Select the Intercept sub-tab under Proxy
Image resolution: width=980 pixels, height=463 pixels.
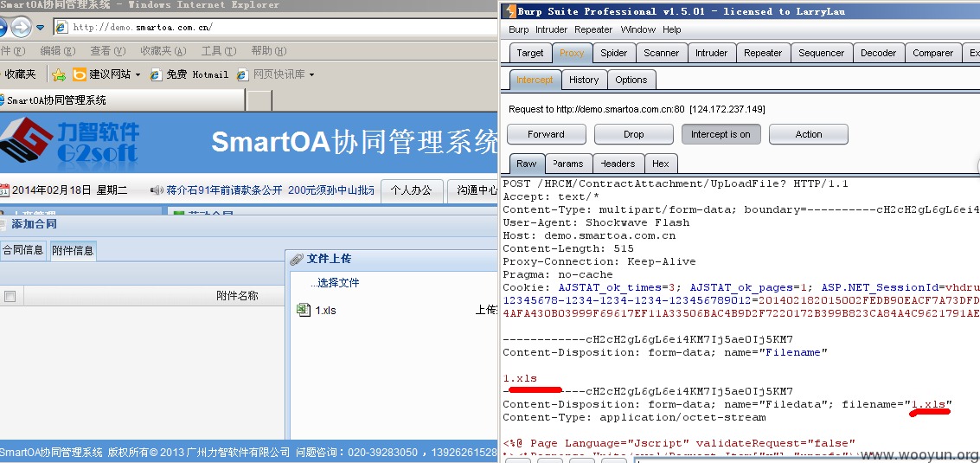pyautogui.click(x=535, y=80)
